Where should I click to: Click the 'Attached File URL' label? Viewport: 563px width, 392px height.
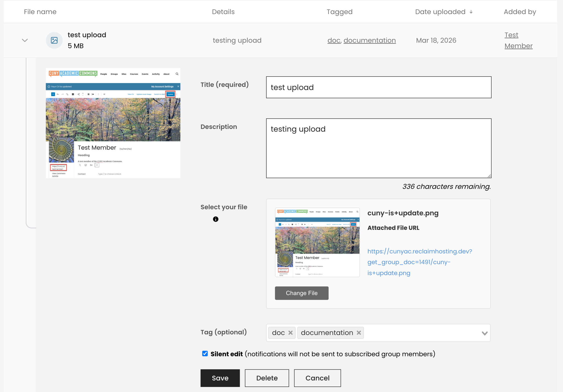tap(393, 228)
